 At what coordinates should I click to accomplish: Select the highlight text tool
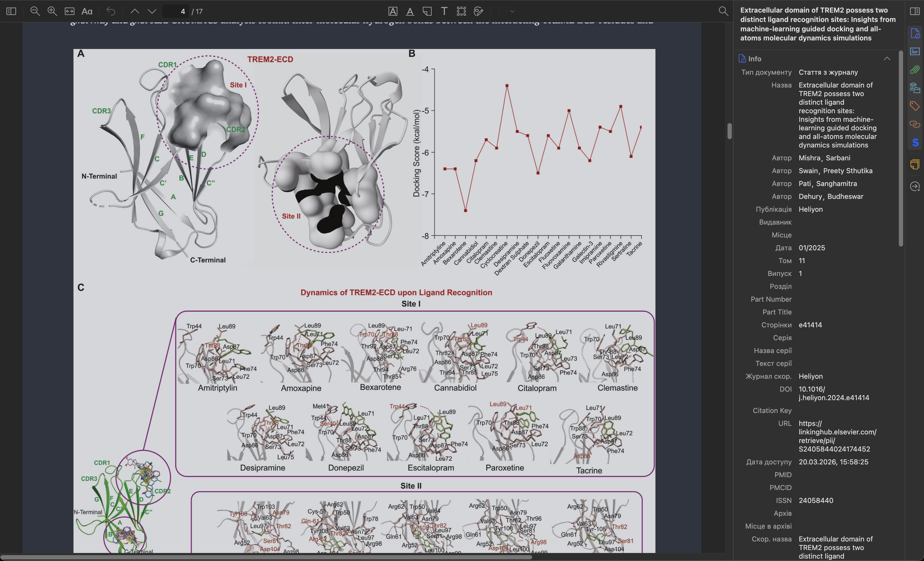pyautogui.click(x=393, y=11)
